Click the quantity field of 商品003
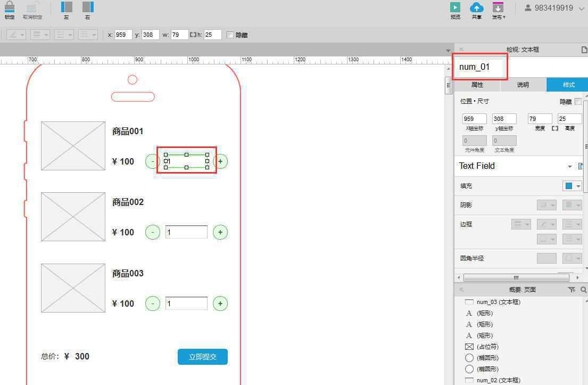 (x=186, y=304)
